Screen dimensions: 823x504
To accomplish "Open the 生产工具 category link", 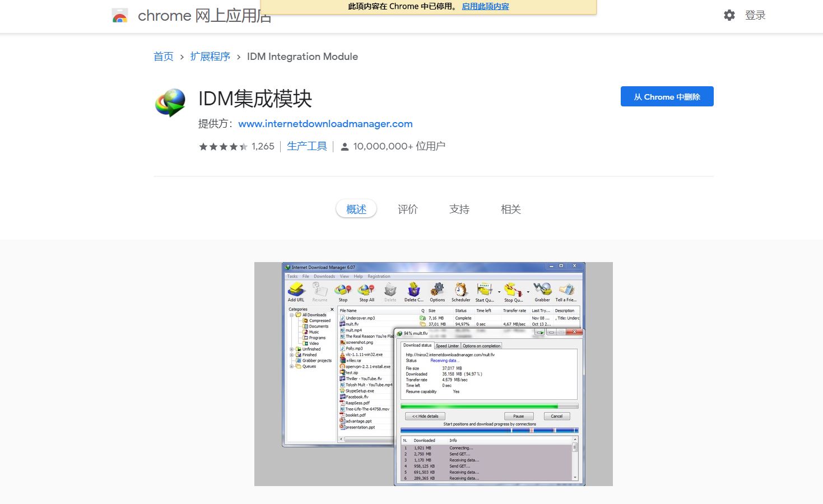I will (307, 146).
